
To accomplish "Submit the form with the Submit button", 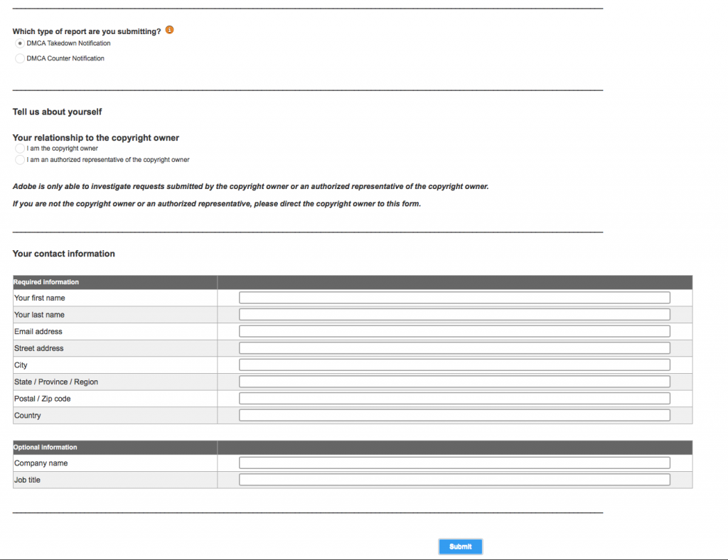I will pyautogui.click(x=461, y=546).
